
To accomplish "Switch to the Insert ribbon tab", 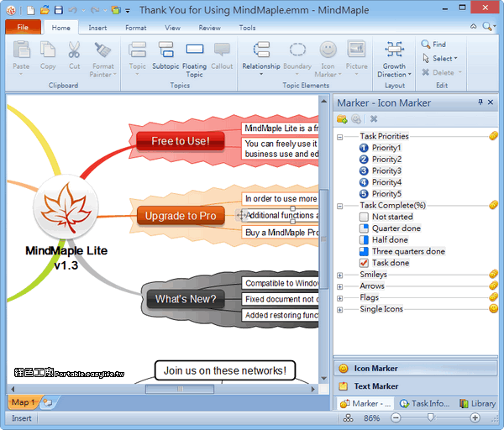I will pos(97,28).
